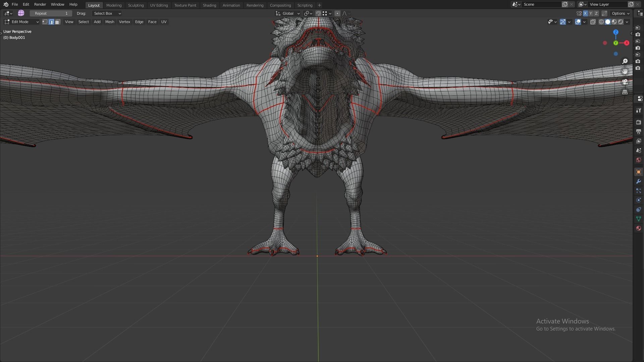Open the Blender logo menu
The width and height of the screenshot is (644, 362).
[x=6, y=4]
